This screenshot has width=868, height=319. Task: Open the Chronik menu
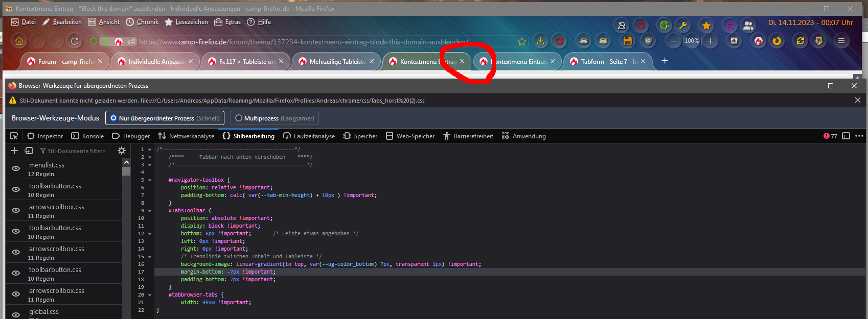[142, 22]
